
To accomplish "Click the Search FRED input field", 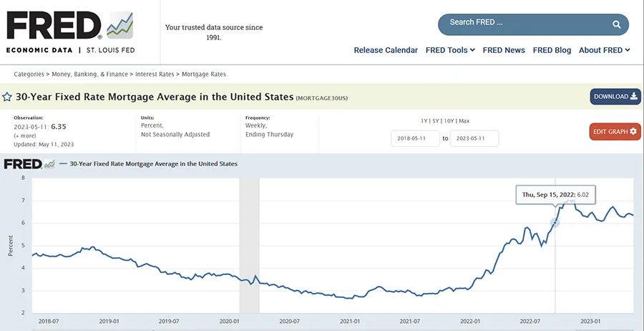I will [x=522, y=23].
